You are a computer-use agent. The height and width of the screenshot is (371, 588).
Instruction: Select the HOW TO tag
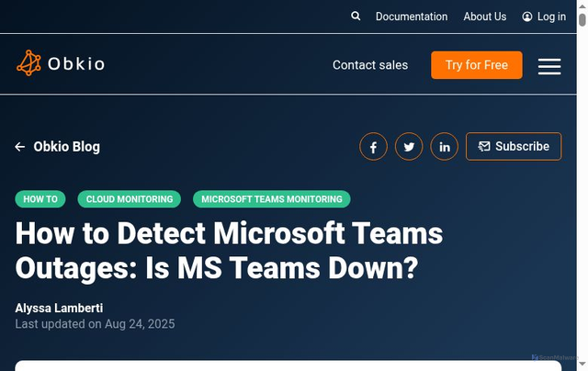40,199
